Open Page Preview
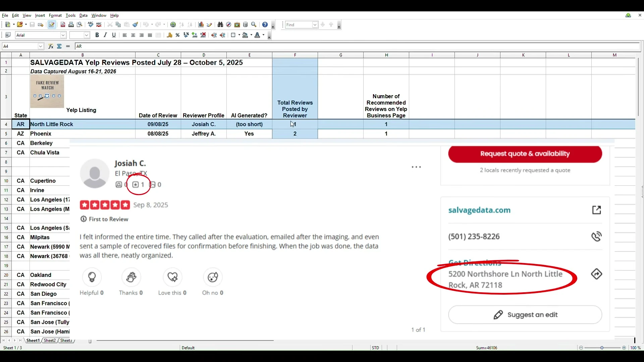Image resolution: width=644 pixels, height=362 pixels. tap(79, 24)
